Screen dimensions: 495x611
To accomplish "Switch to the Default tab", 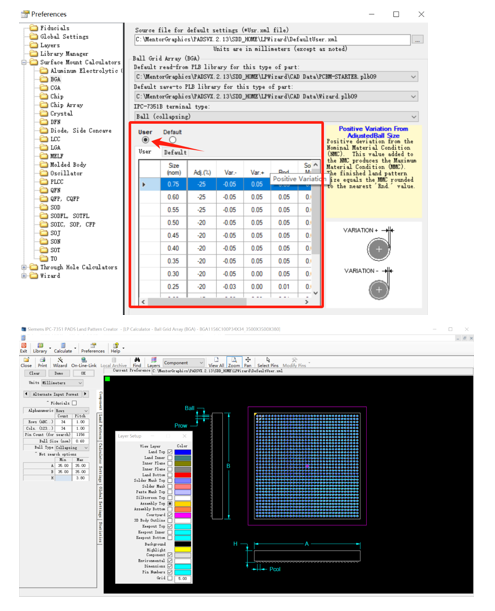I will click(175, 152).
